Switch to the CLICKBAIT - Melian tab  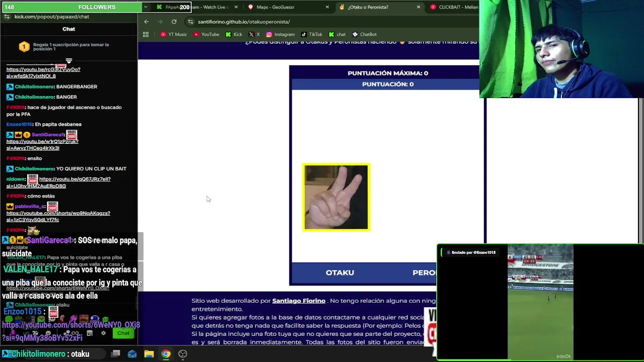(x=453, y=7)
